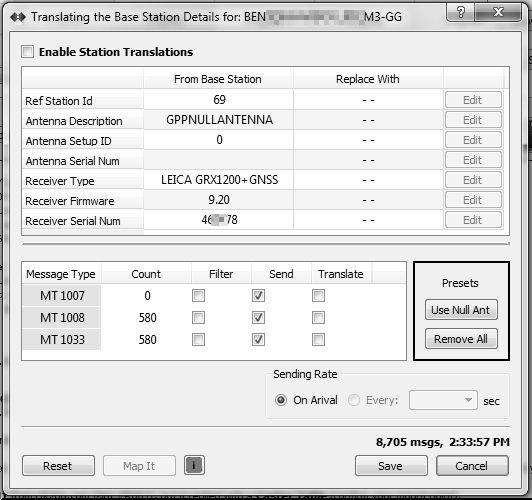532x500 pixels.
Task: Click Edit for Receiver Type
Action: coord(473,180)
